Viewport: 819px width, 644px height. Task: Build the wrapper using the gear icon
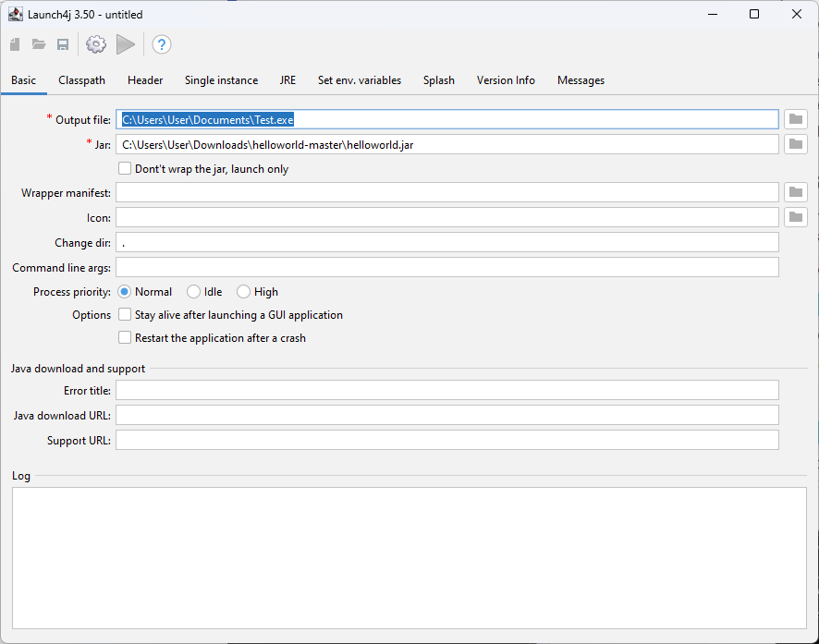pyautogui.click(x=96, y=44)
